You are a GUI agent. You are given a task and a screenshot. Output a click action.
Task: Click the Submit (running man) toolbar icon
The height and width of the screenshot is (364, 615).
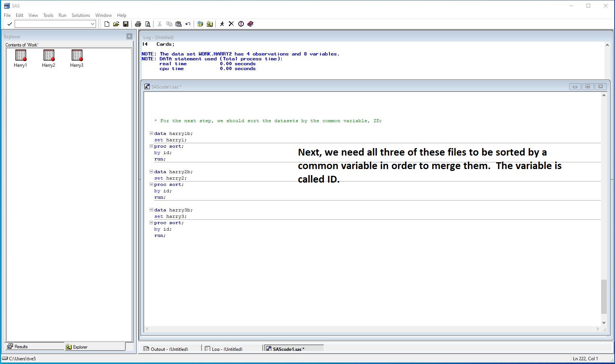[222, 24]
